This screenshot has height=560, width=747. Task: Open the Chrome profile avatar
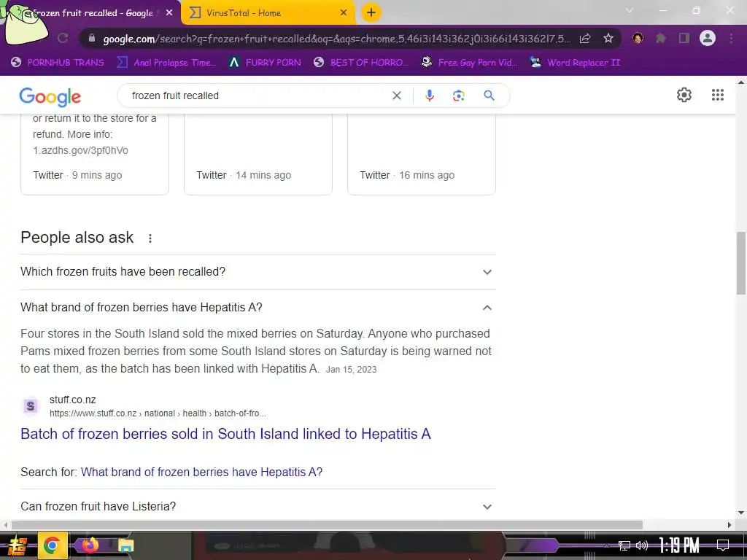[x=708, y=38]
